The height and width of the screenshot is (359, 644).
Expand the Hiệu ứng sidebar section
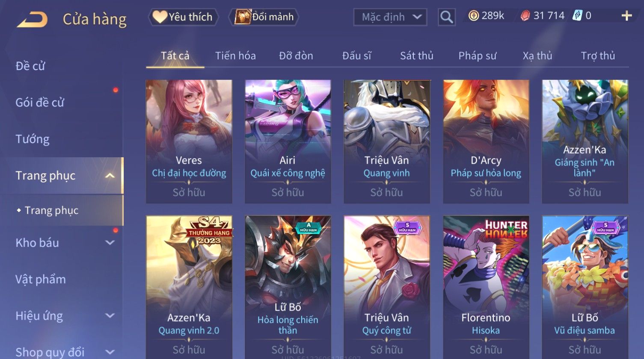click(110, 316)
